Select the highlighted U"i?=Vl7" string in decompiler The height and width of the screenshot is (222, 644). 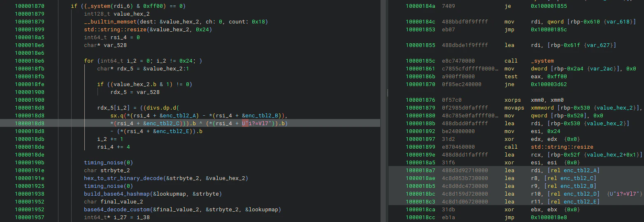pos(257,124)
